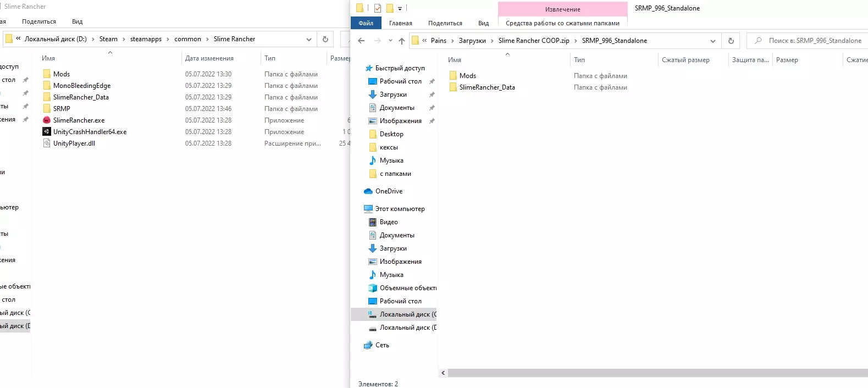
Task: Click Quick access star icon
Action: pyautogui.click(x=369, y=68)
